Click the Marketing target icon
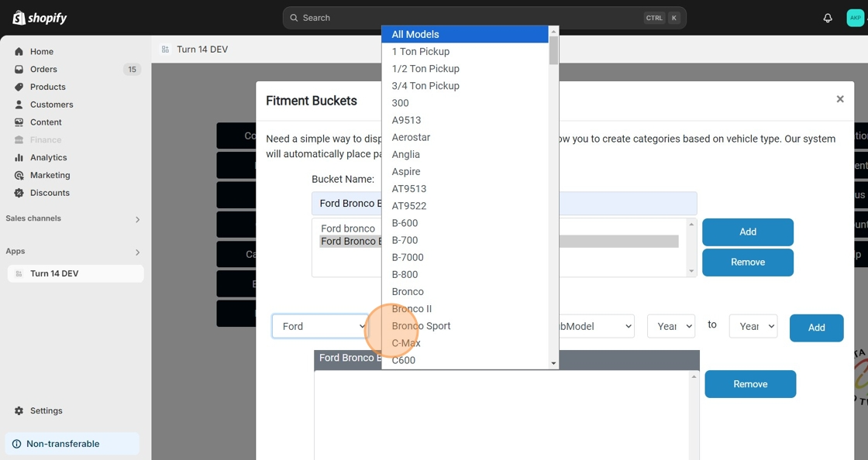The width and height of the screenshot is (868, 460). click(19, 175)
